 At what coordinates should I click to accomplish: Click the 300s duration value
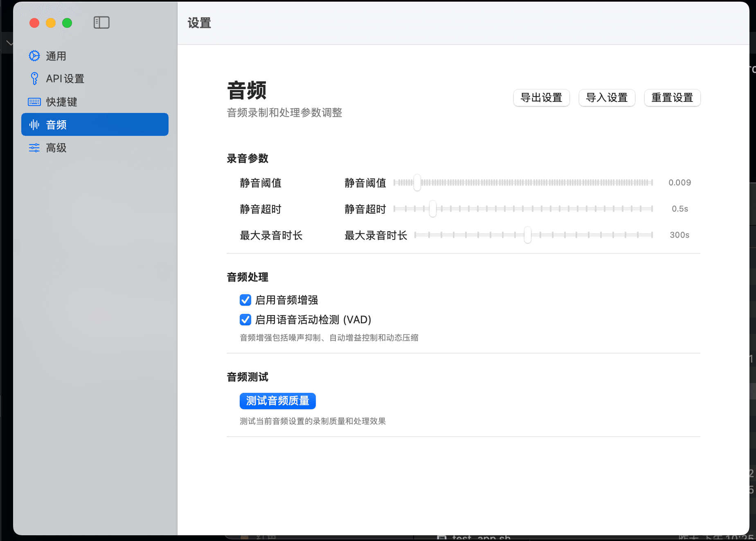point(679,235)
